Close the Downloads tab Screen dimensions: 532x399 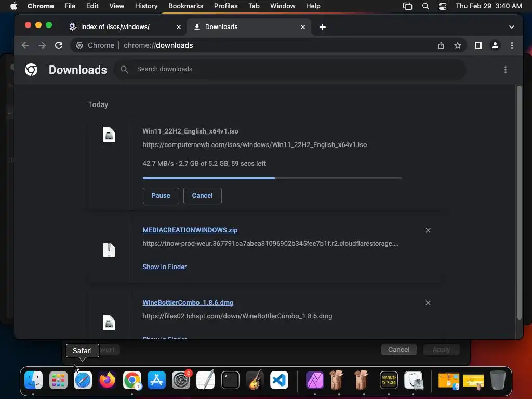click(303, 27)
